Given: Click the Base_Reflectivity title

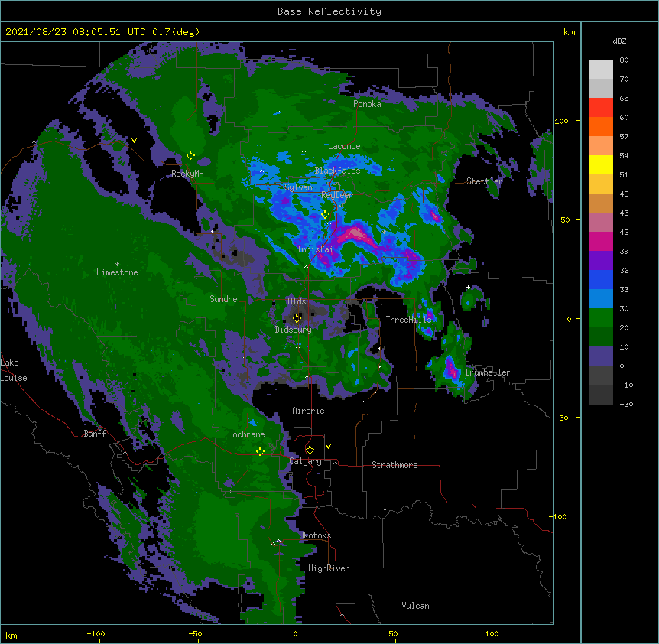Looking at the screenshot, I should click(x=329, y=11).
